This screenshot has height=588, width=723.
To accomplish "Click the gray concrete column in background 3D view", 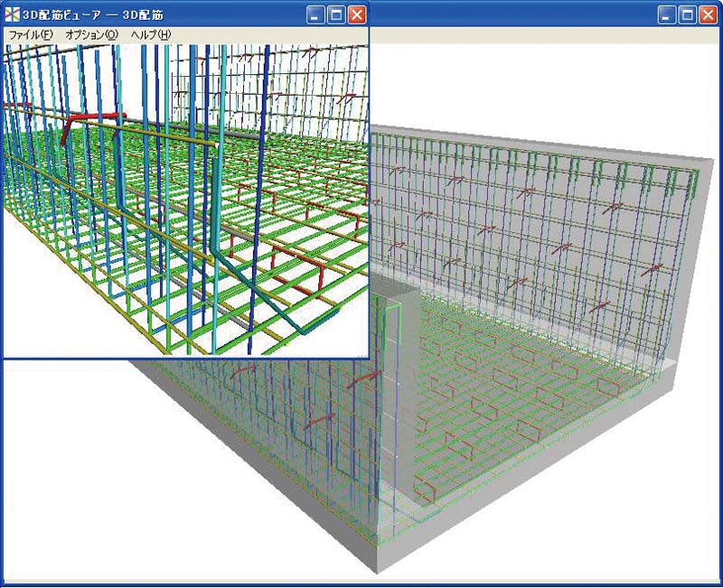I will click(400, 392).
